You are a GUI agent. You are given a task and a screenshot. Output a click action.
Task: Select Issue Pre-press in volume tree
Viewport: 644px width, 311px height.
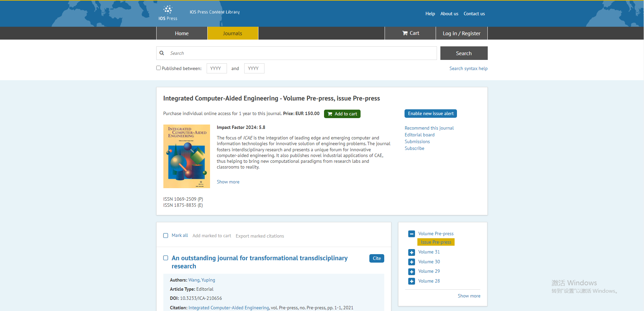tap(436, 242)
